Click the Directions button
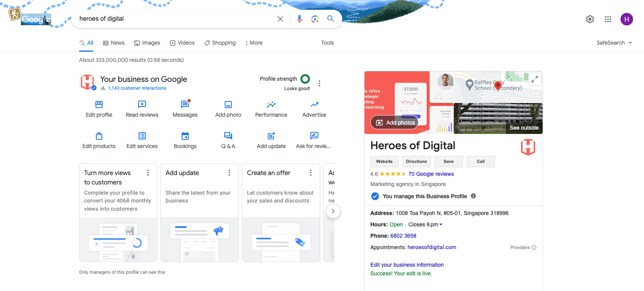The width and height of the screenshot is (644, 291). pyautogui.click(x=417, y=161)
